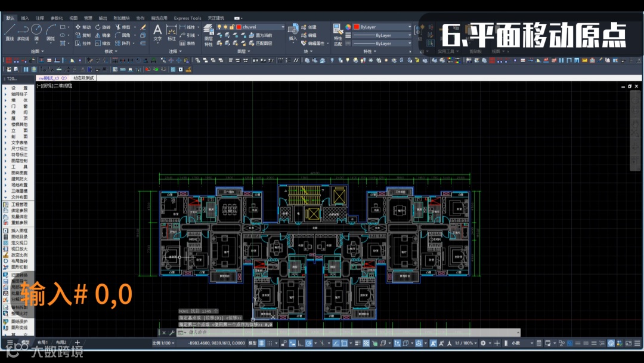Image resolution: width=644 pixels, height=363 pixels.
Task: Click the 镜像 (Mirror) tool
Action: (103, 35)
